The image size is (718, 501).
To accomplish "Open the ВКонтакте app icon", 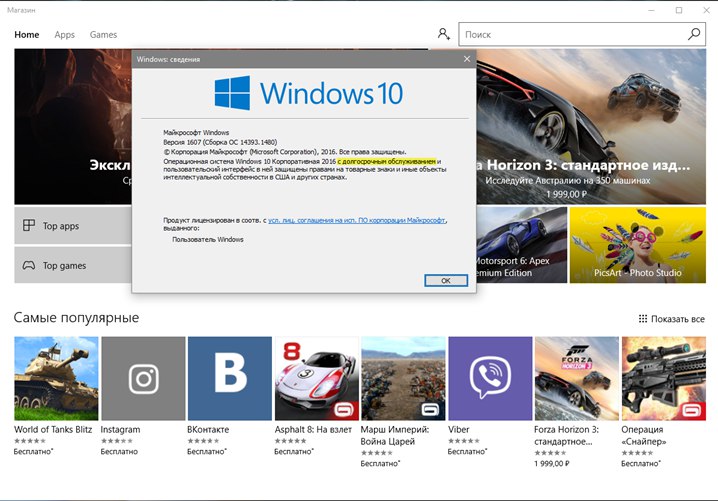I will [x=230, y=379].
